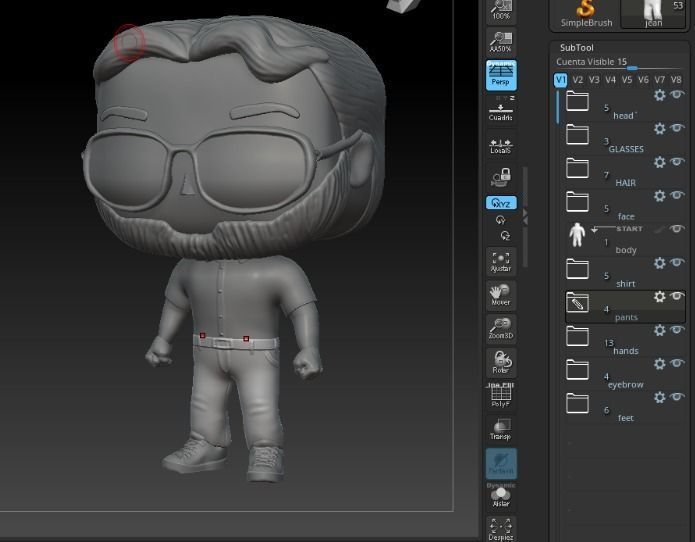
Task: Click the AA50% half-size antialias button
Action: click(x=501, y=42)
